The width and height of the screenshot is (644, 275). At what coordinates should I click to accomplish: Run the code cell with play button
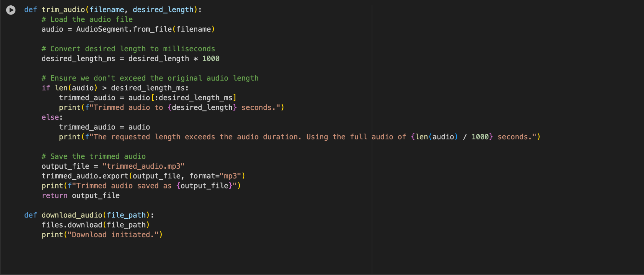point(11,10)
